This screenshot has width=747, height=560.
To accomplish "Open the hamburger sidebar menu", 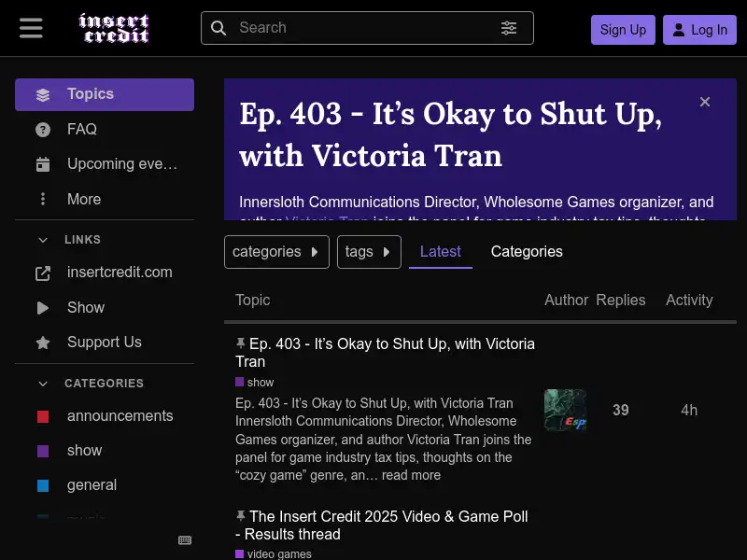I will click(31, 28).
